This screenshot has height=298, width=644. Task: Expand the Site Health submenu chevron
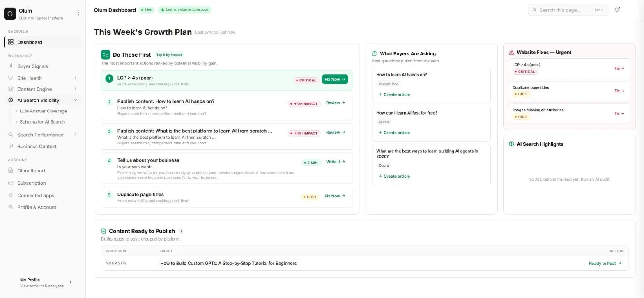tap(75, 78)
